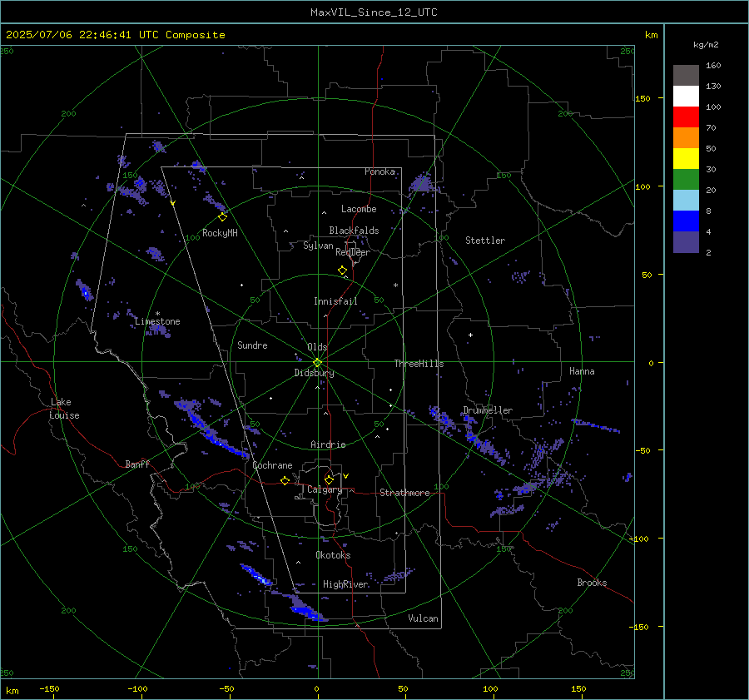Viewport: 749px width, 700px height.
Task: Click the yellow diamond marker near Cochrane
Action: 285,480
